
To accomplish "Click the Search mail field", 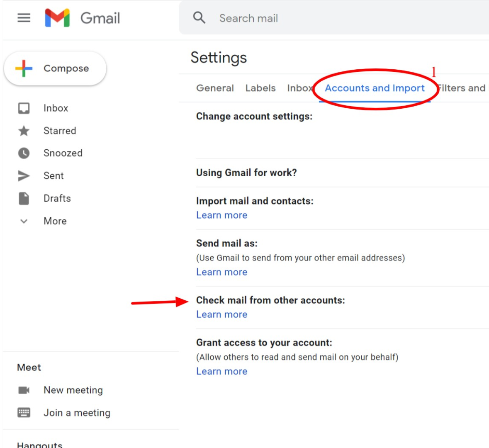I will pos(334,18).
